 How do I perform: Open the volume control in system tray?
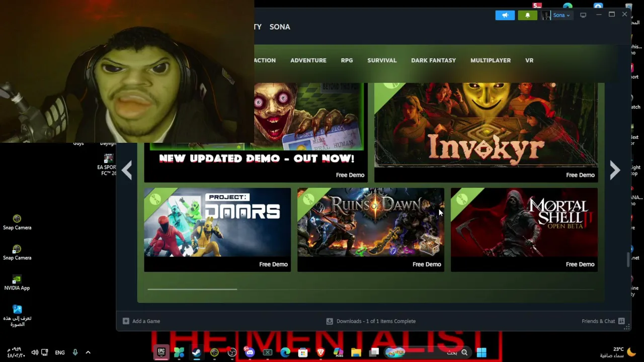pos(35,352)
